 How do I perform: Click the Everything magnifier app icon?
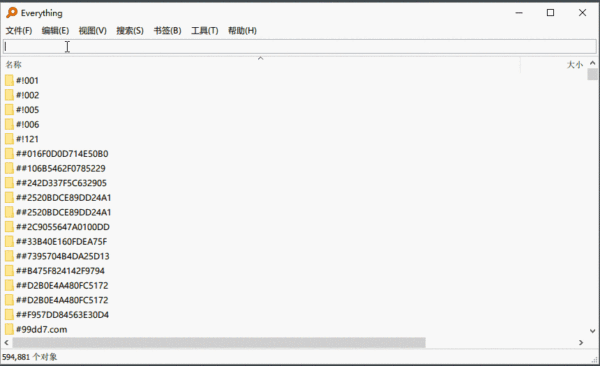pyautogui.click(x=12, y=13)
